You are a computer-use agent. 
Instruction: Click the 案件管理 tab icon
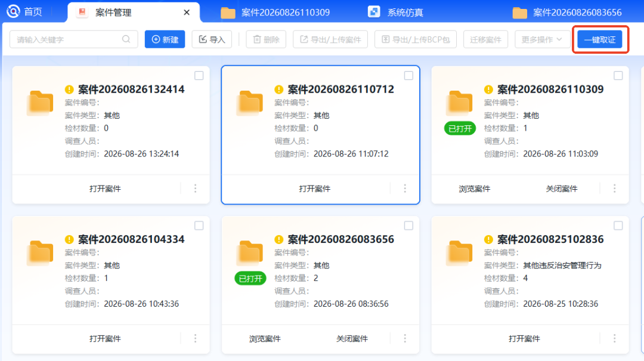click(x=82, y=12)
